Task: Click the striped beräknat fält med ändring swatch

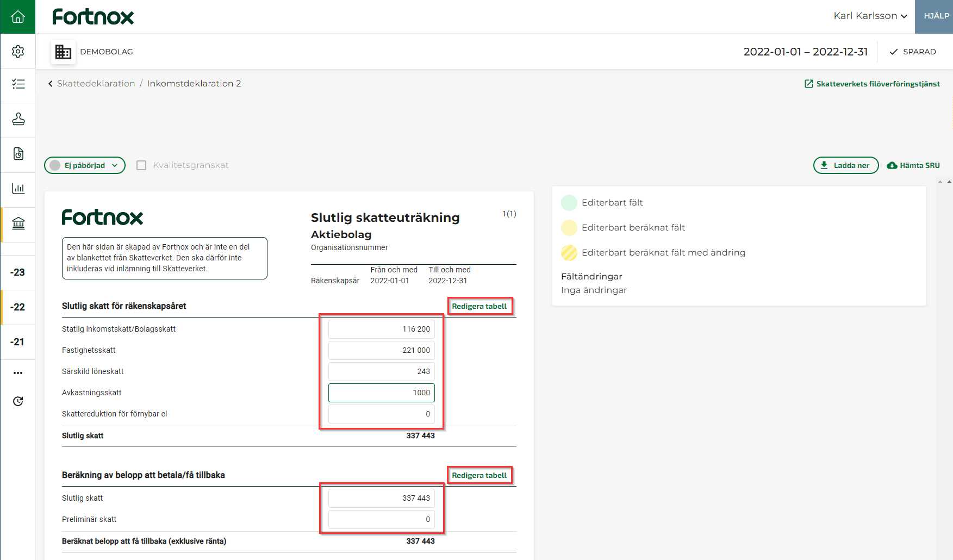Action: coord(569,253)
